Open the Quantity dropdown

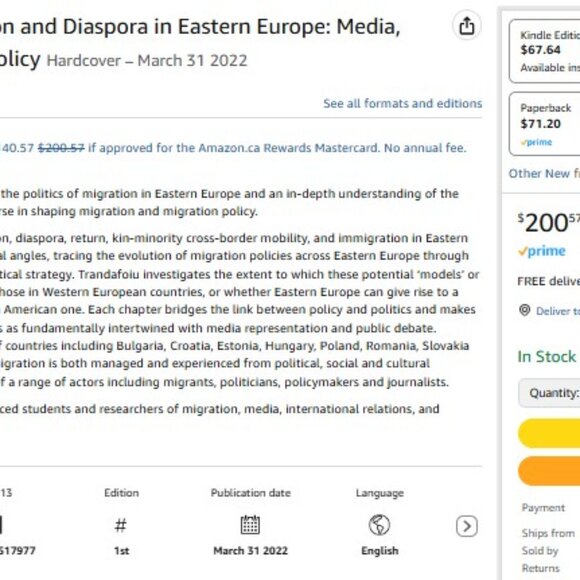pyautogui.click(x=549, y=393)
